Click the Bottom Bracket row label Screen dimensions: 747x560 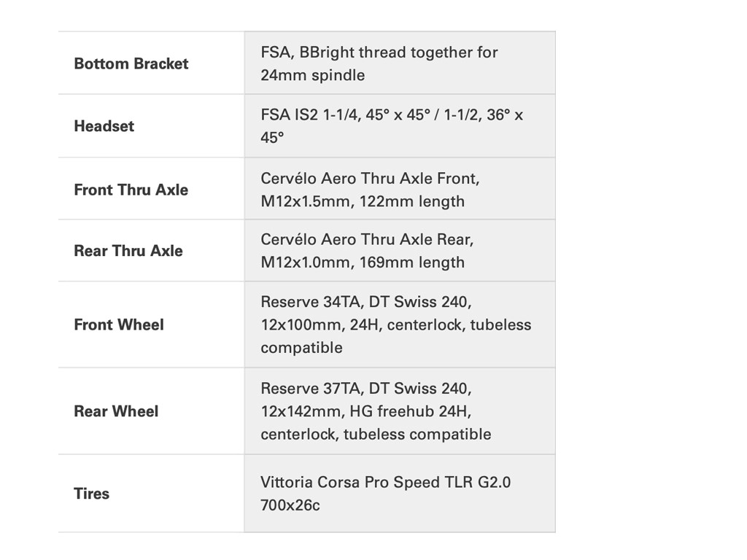click(131, 63)
